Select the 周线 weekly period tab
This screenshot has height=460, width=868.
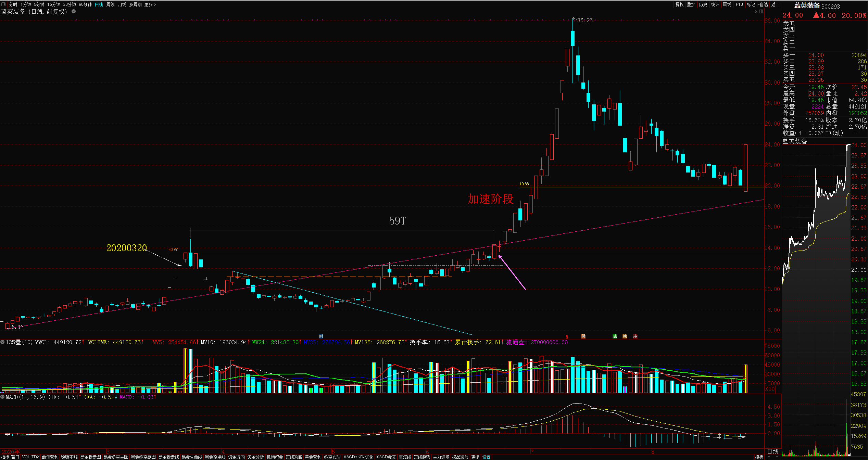pyautogui.click(x=111, y=4)
